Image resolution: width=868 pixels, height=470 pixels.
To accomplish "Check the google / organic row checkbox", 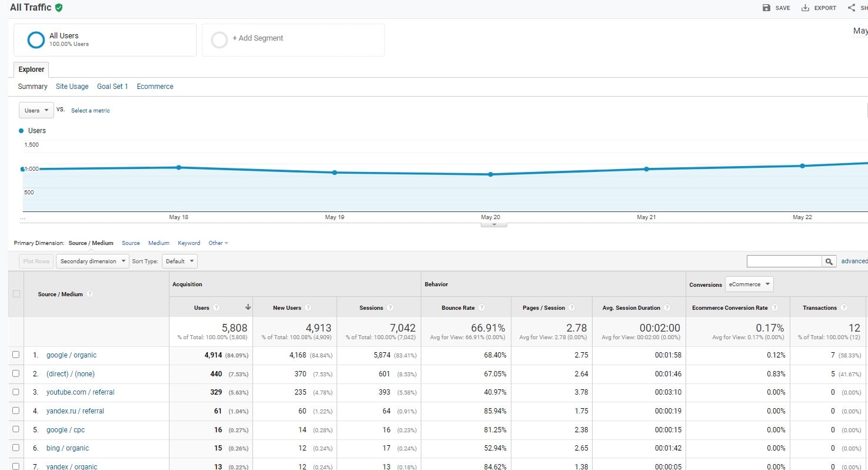I will click(16, 355).
